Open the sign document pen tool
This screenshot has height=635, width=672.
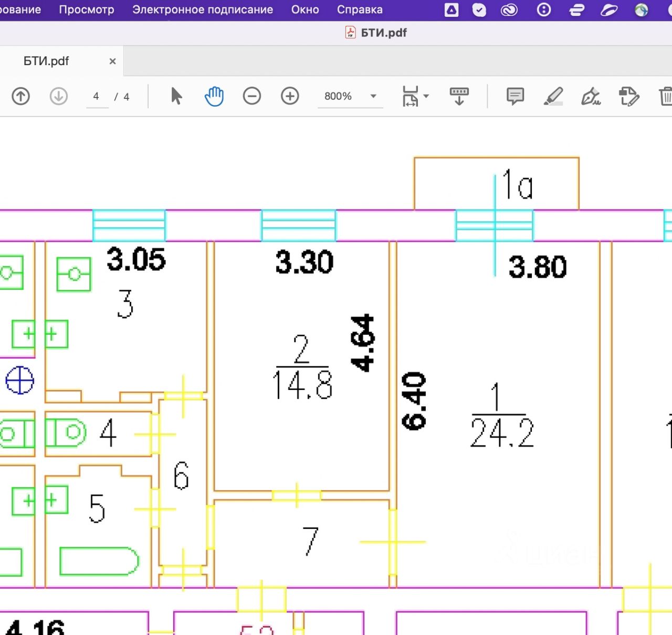(x=591, y=97)
